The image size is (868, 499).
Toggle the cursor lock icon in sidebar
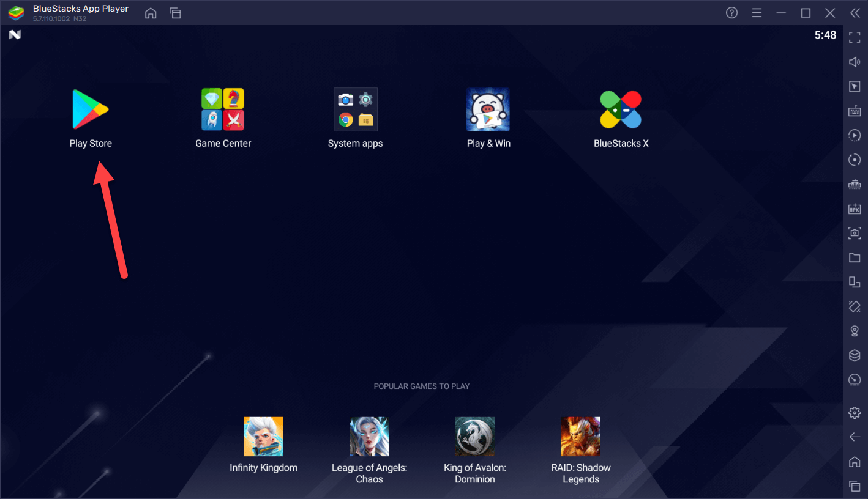point(855,87)
